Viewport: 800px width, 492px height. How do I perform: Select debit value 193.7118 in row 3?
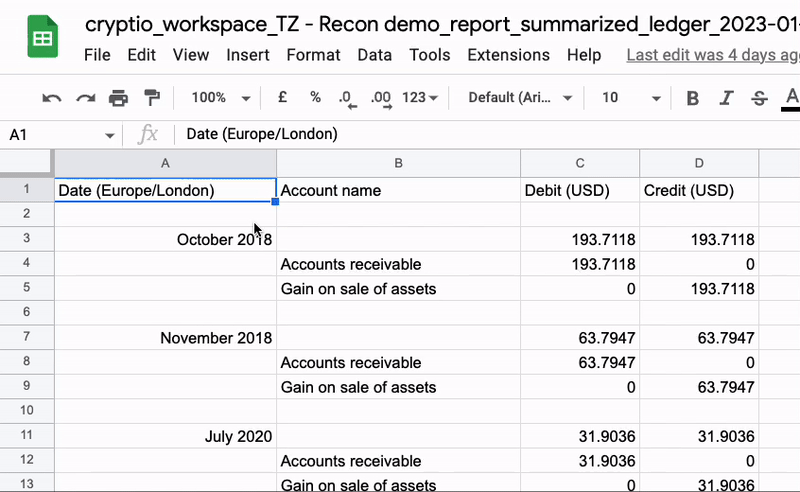pos(580,239)
